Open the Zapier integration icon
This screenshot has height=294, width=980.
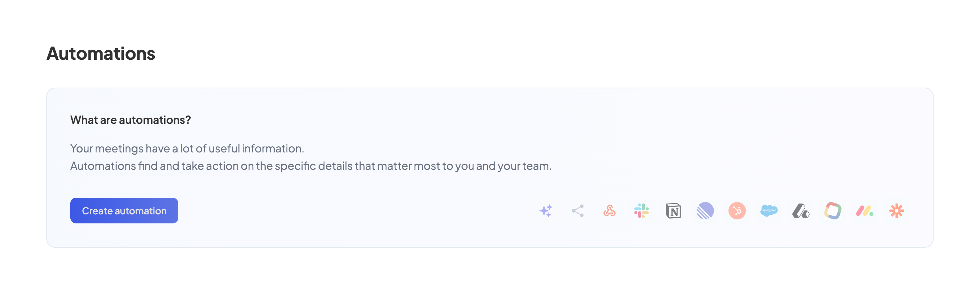(896, 211)
